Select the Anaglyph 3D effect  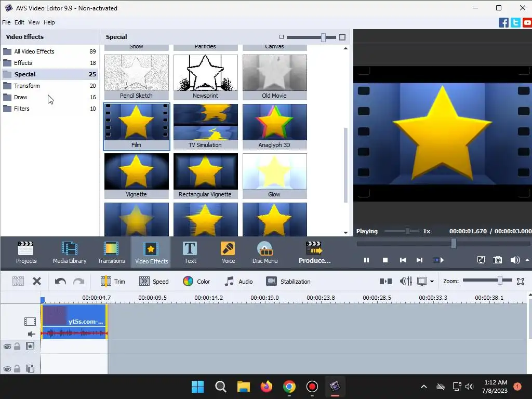(274, 127)
